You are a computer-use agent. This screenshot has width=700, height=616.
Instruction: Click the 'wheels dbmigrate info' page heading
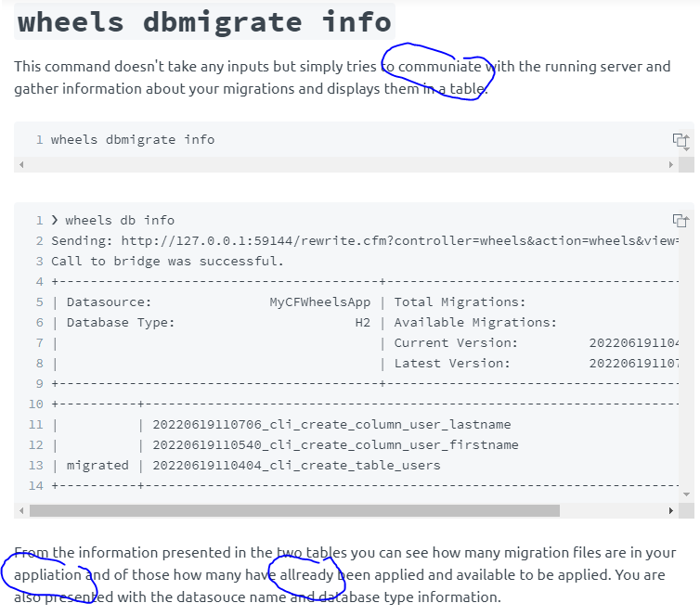click(x=204, y=21)
